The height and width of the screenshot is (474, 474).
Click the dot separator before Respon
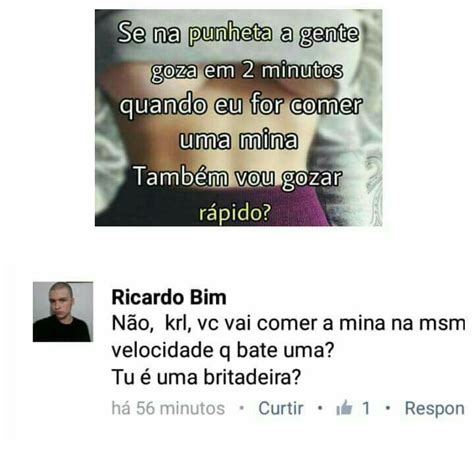point(387,407)
